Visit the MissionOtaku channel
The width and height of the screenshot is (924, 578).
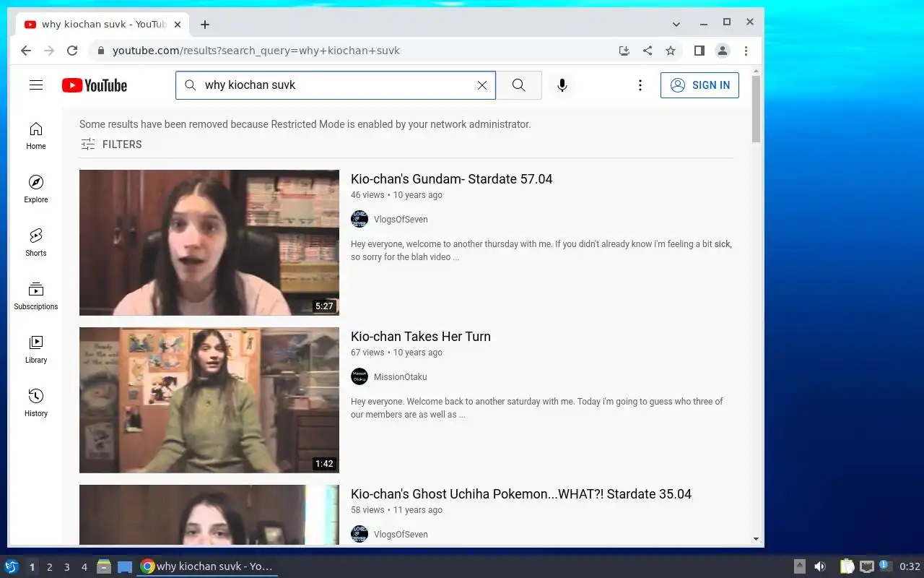pos(401,377)
